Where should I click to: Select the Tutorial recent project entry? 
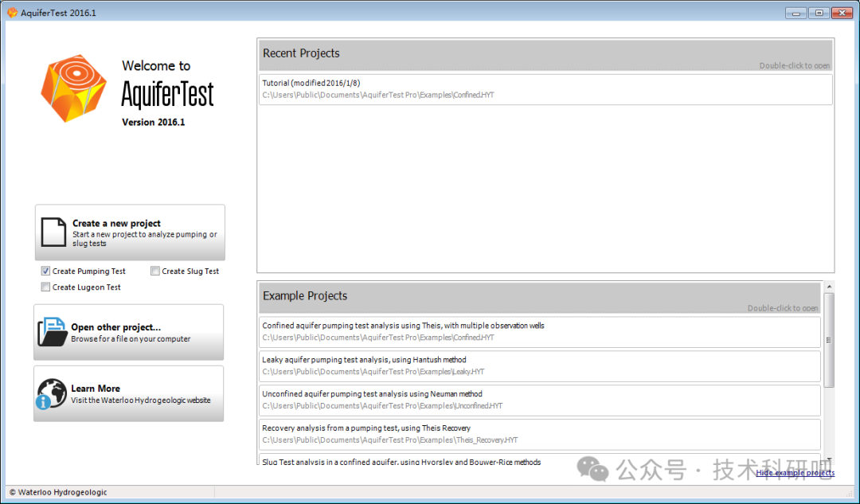(545, 89)
